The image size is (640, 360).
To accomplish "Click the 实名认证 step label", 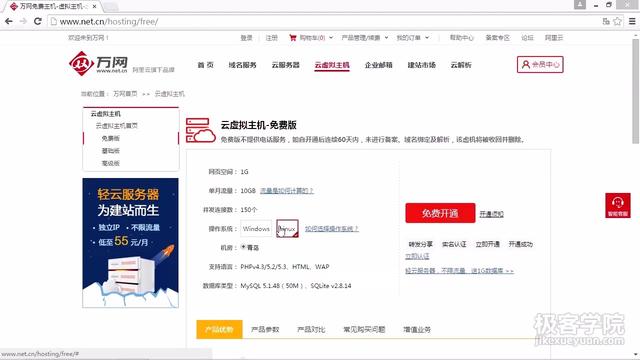I will tap(454, 244).
